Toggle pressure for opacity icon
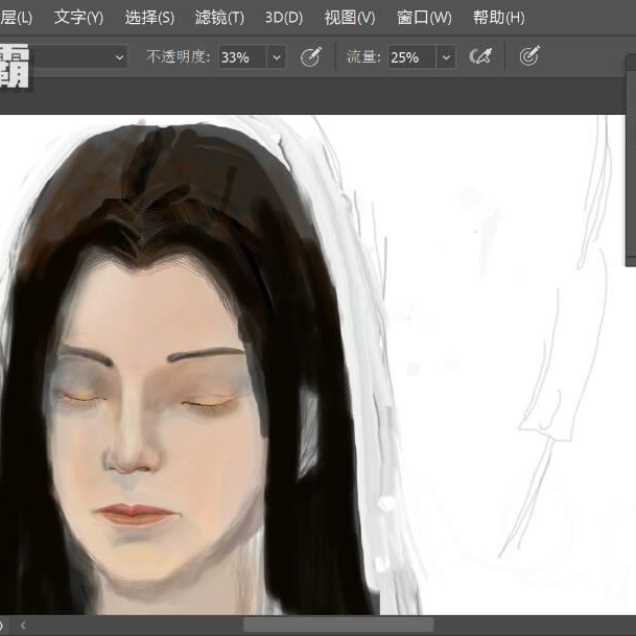Image resolution: width=636 pixels, height=636 pixels. [311, 56]
